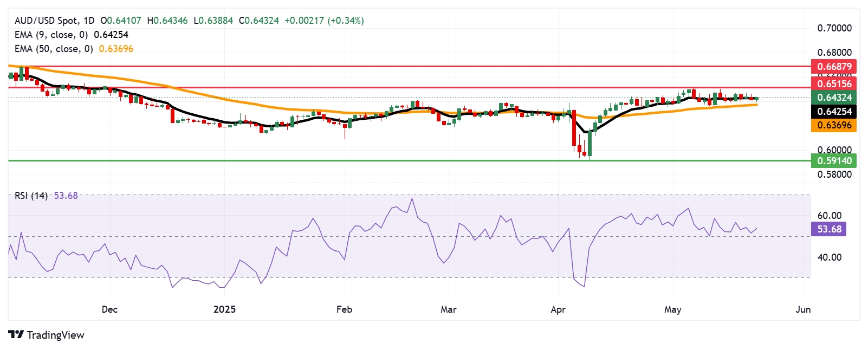Viewport: 868px width, 349px height.
Task: Click the purple 53.68 RSI value tag
Action: 829,229
